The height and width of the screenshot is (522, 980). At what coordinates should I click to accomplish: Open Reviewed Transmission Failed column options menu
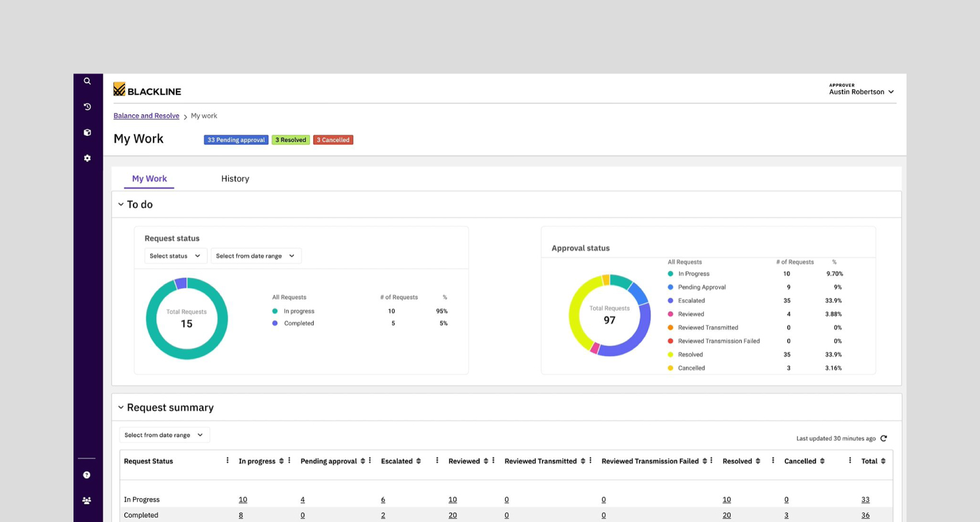(x=711, y=461)
